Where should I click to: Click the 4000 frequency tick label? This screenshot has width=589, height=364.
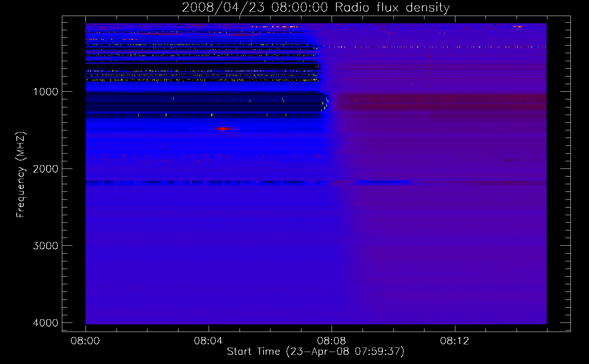tap(46, 323)
